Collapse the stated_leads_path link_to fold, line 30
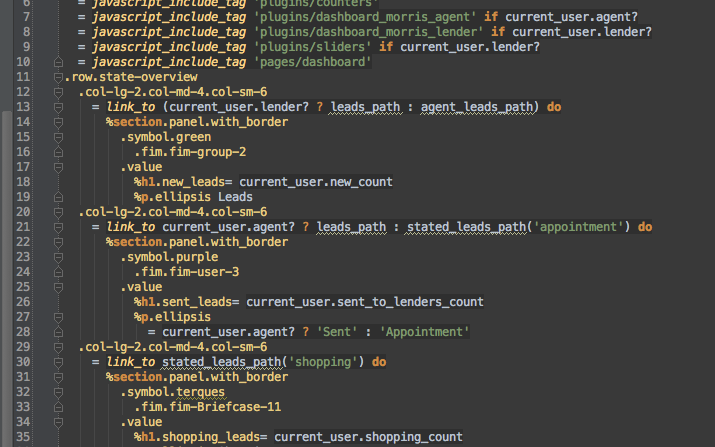Image resolution: width=715 pixels, height=447 pixels. click(58, 363)
